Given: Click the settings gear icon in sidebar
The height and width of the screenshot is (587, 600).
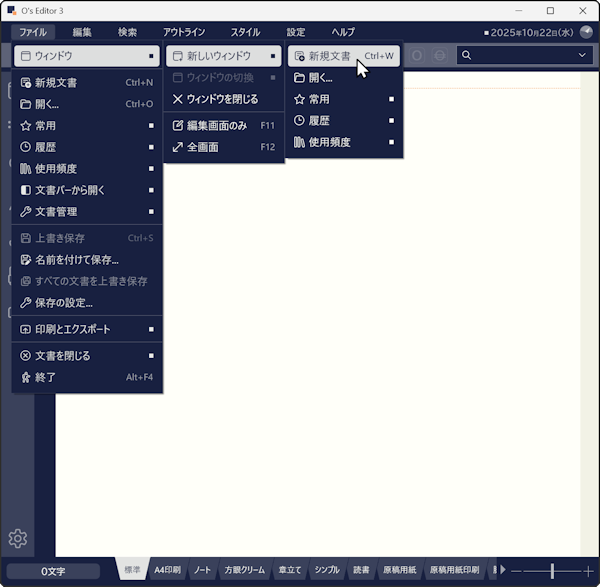Looking at the screenshot, I should point(17,539).
